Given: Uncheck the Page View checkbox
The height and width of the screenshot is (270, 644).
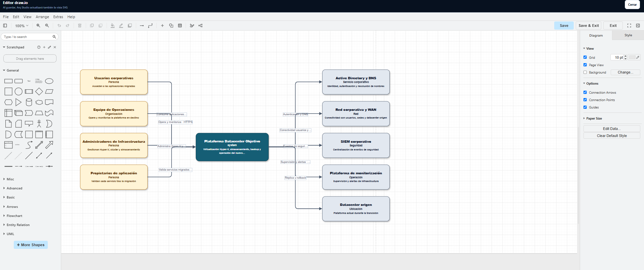Looking at the screenshot, I should [585, 65].
